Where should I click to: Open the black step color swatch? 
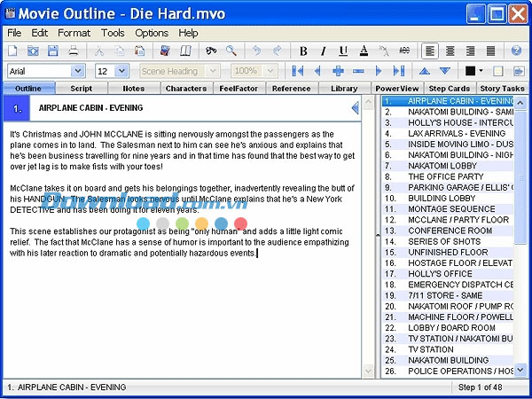point(470,71)
